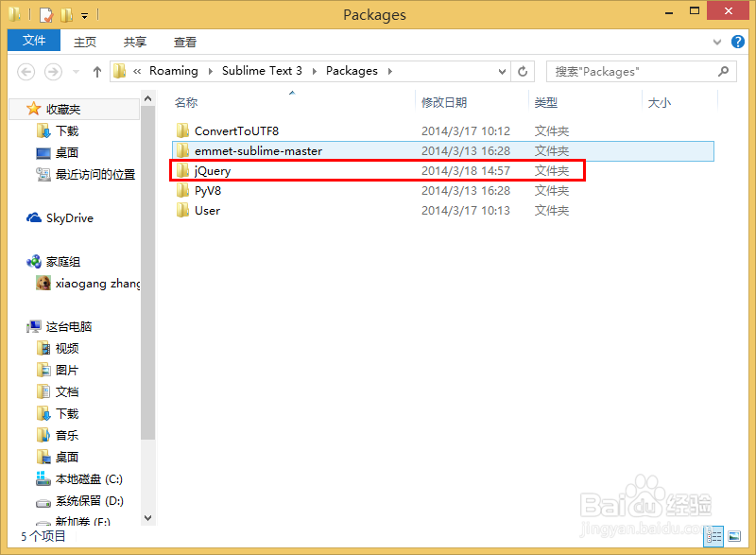756x555 pixels.
Task: Open 系统保留 (D:) drive
Action: click(79, 501)
